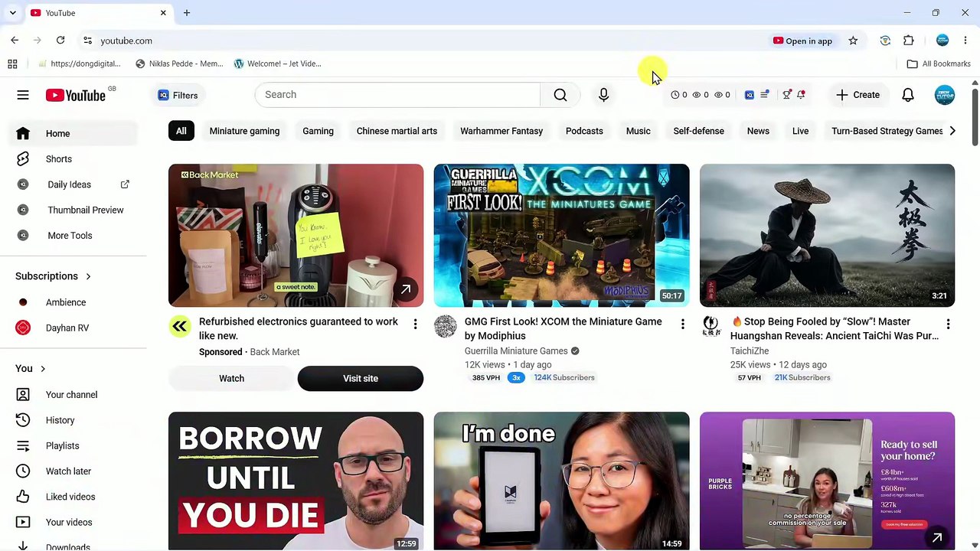Image resolution: width=980 pixels, height=551 pixels.
Task: Open the GMG First Look XCOM video title
Action: pyautogui.click(x=563, y=328)
